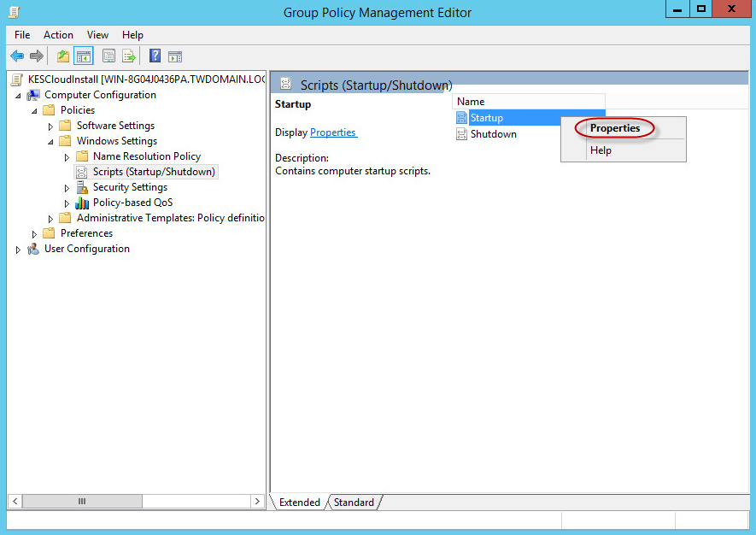The image size is (756, 535).
Task: Expand the Software Settings node
Action: [x=50, y=125]
